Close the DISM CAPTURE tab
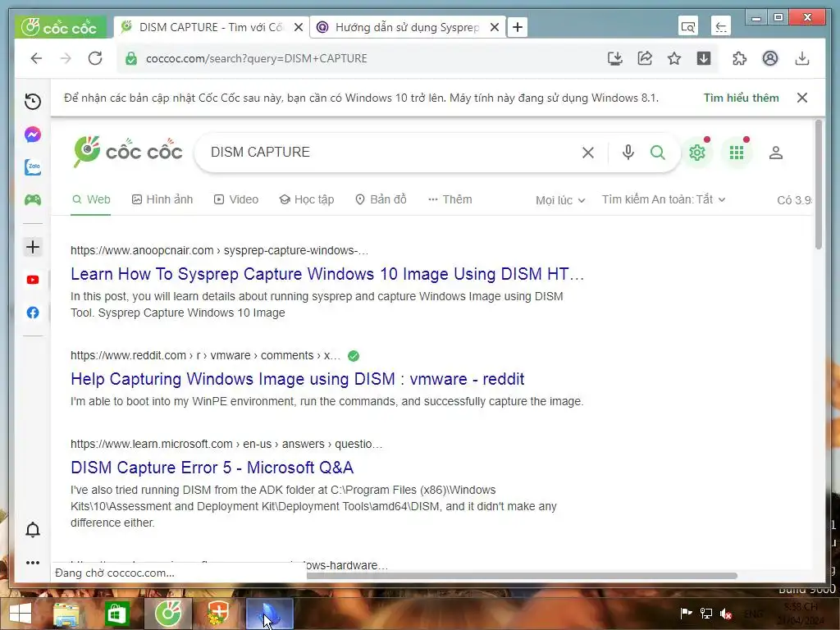The image size is (840, 630). tap(299, 27)
